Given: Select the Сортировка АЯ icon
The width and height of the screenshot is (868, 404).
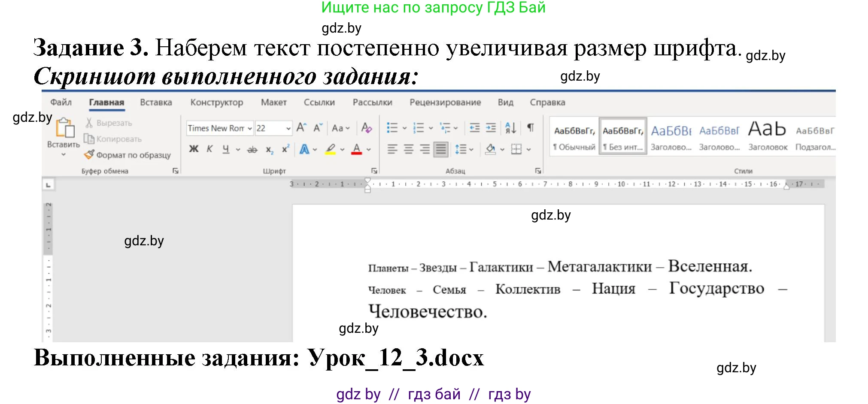Looking at the screenshot, I should [510, 127].
